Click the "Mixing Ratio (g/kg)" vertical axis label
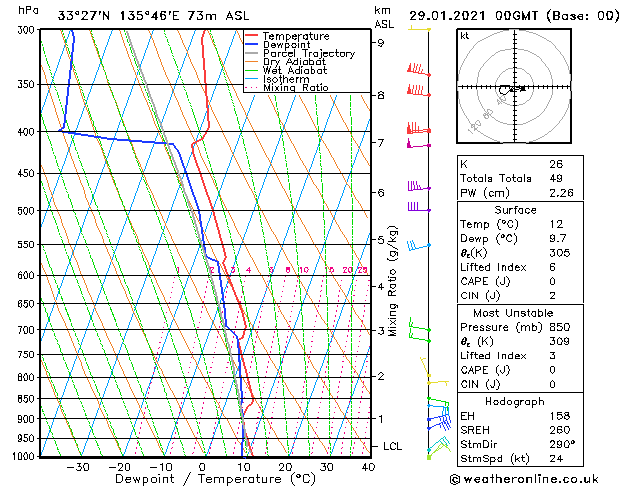This screenshot has width=629, height=486. [x=393, y=281]
